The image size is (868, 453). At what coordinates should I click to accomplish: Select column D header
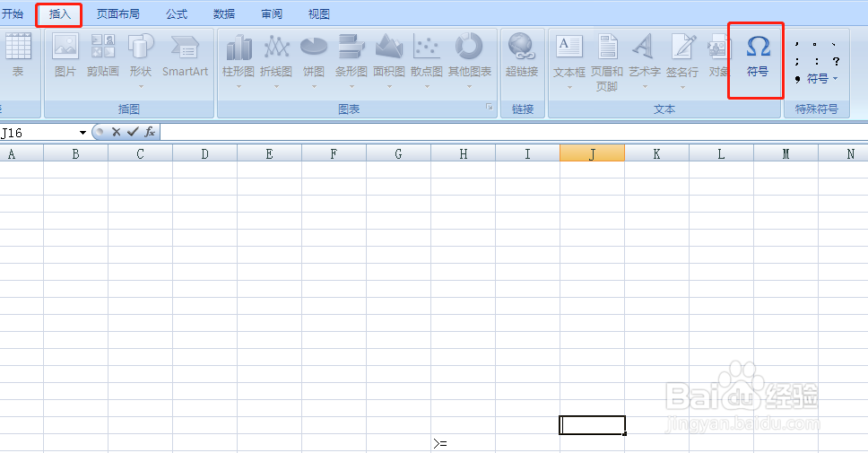204,153
